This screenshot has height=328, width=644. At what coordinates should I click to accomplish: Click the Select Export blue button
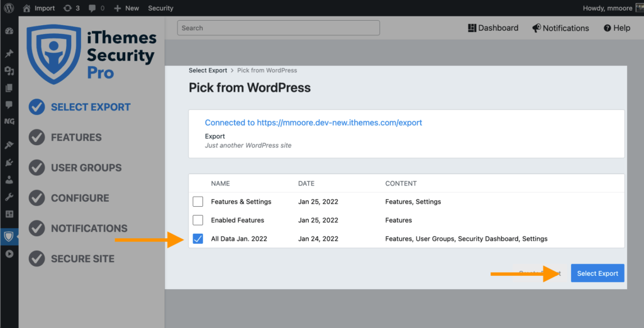click(597, 273)
